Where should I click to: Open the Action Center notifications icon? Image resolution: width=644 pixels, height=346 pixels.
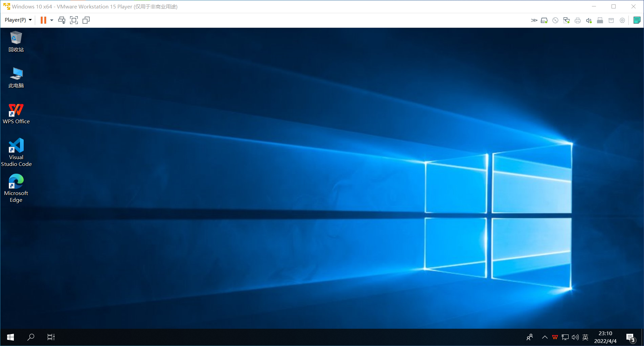point(631,338)
